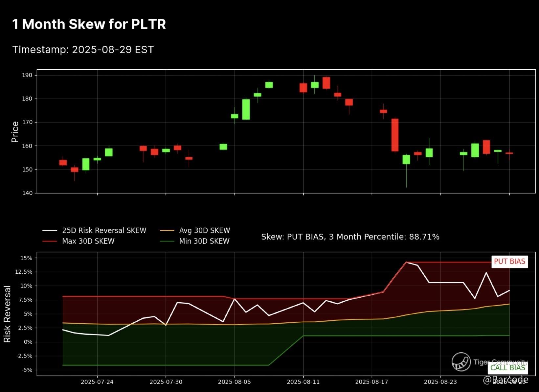Click the white line swatch for 25D Risk Reversal SKEW

50,231
